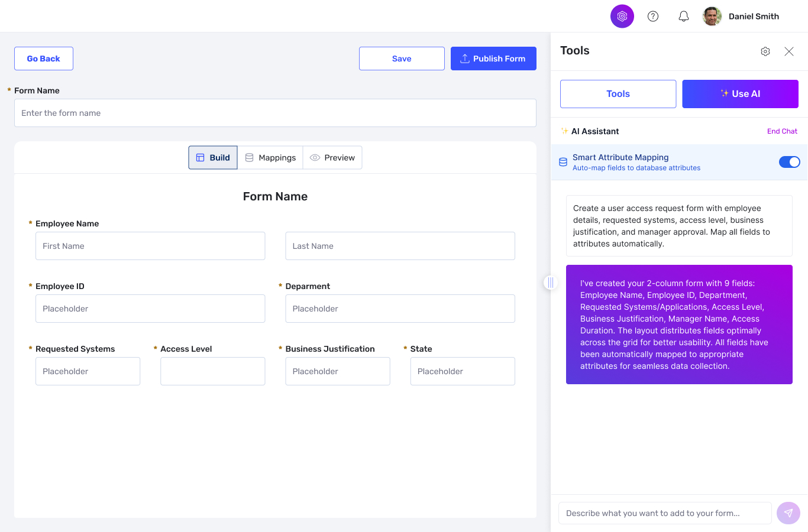Select the Tools button in panel
The width and height of the screenshot is (808, 532).
coord(618,94)
